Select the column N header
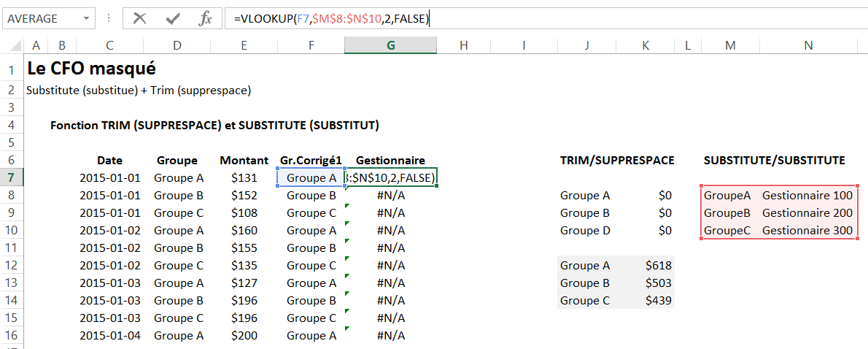The height and width of the screenshot is (349, 868). click(807, 45)
